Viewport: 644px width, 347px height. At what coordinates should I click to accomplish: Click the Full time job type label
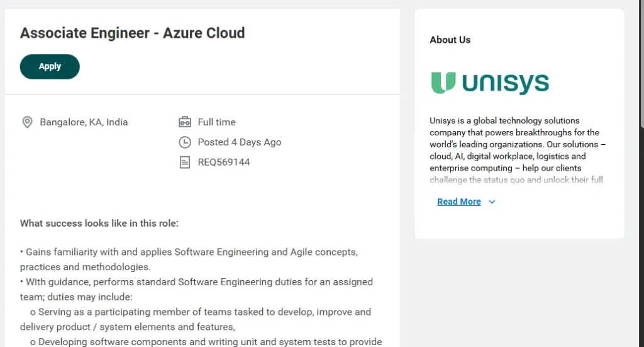click(x=216, y=122)
